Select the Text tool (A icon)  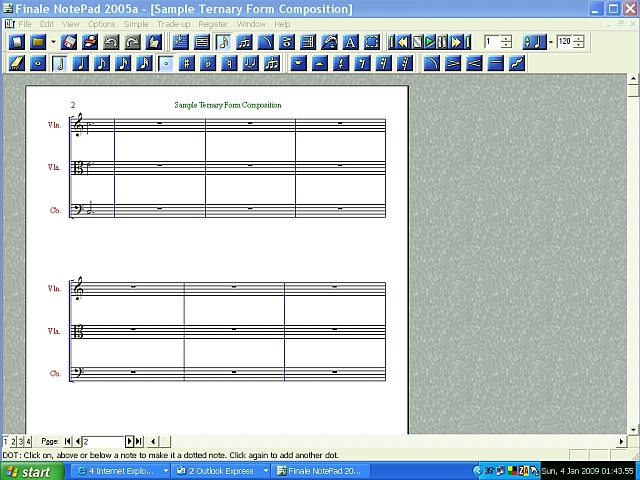click(350, 42)
